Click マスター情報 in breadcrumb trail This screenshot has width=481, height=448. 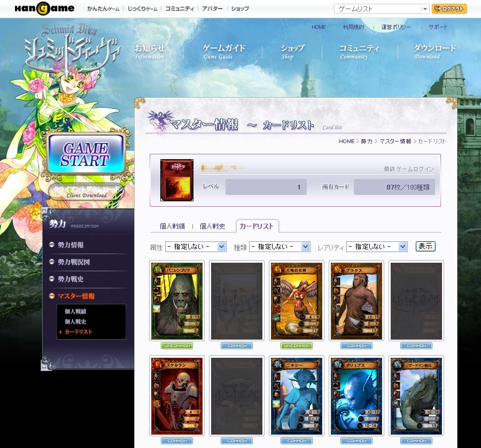(395, 142)
